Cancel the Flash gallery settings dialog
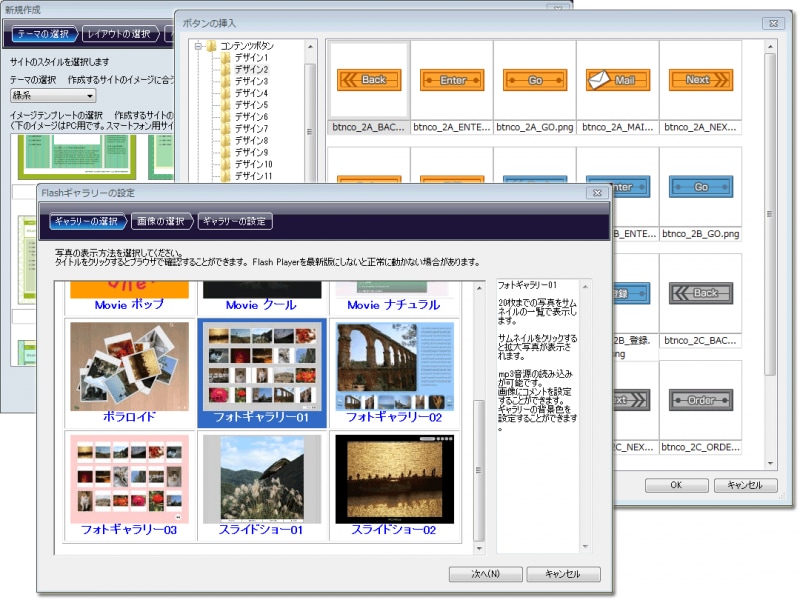Viewport: 800px width, 600px height. tap(563, 574)
